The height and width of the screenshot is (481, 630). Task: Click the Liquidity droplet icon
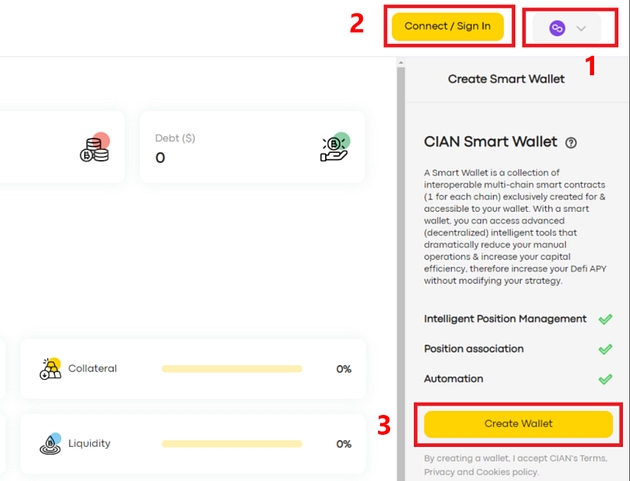[50, 443]
